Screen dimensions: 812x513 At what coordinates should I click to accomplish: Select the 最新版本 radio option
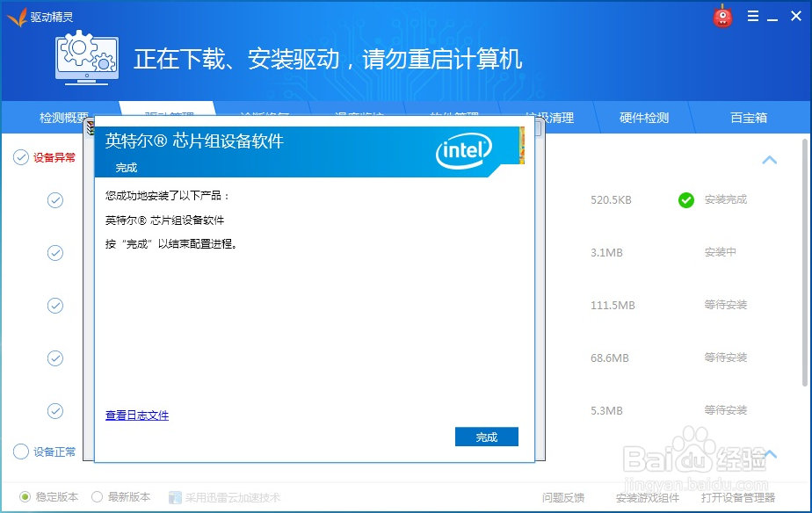(x=97, y=497)
